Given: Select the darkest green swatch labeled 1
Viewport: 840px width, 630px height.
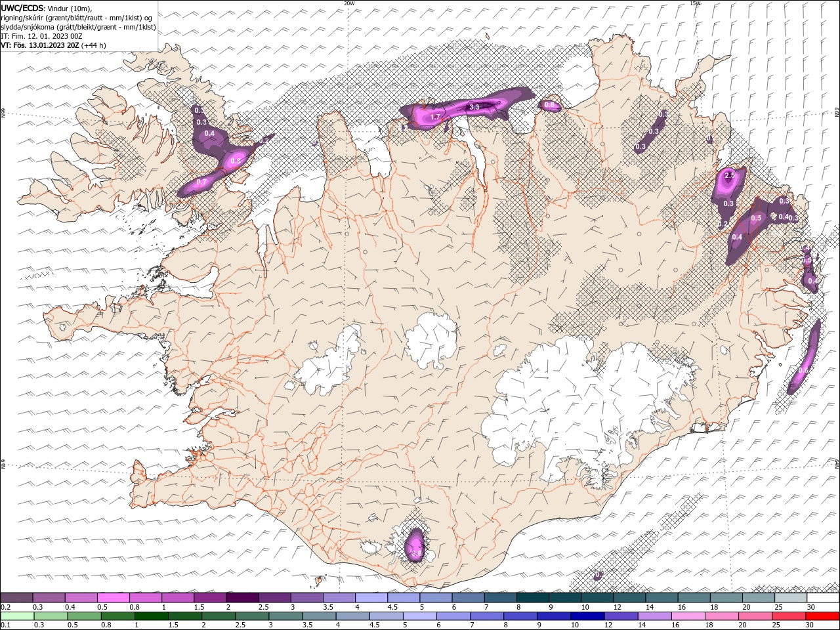Looking at the screenshot, I should coord(151,616).
